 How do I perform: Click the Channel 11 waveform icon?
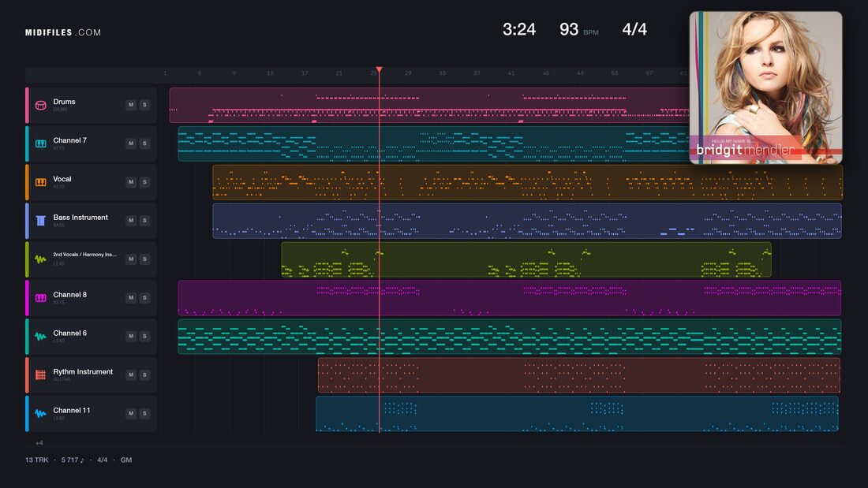pyautogui.click(x=41, y=413)
